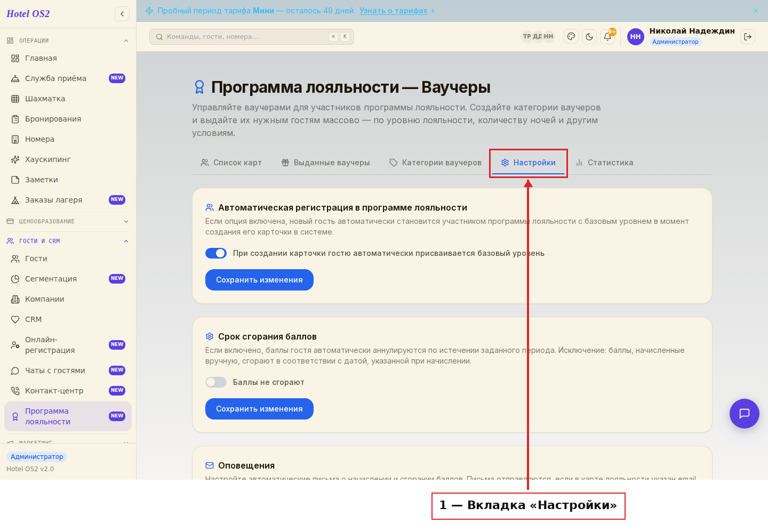This screenshot has height=532, width=768.
Task: Collapse the sidebar with the chevron button
Action: pyautogui.click(x=122, y=14)
